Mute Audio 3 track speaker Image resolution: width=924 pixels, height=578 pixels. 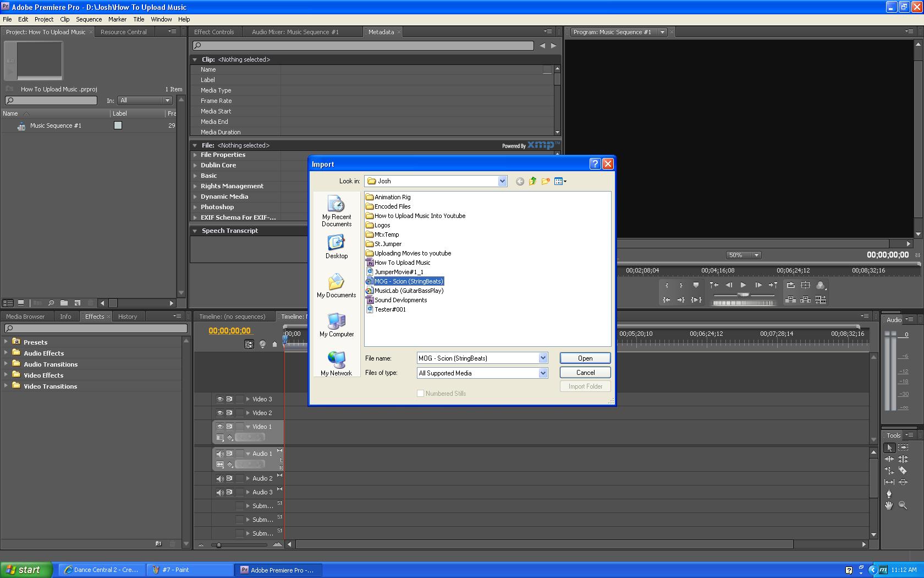(219, 492)
